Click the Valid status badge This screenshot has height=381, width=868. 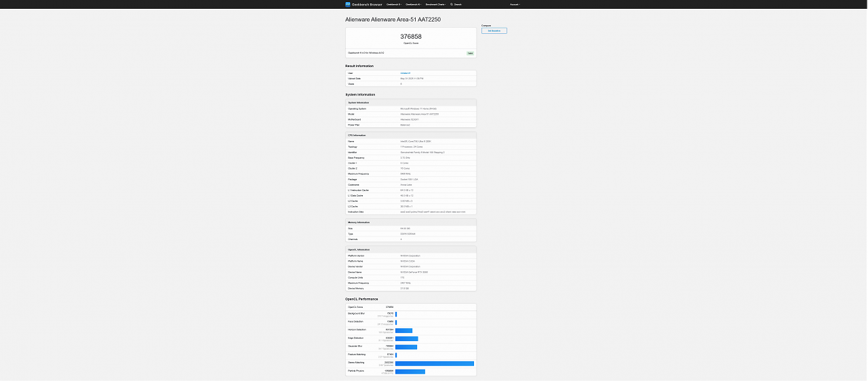point(470,53)
